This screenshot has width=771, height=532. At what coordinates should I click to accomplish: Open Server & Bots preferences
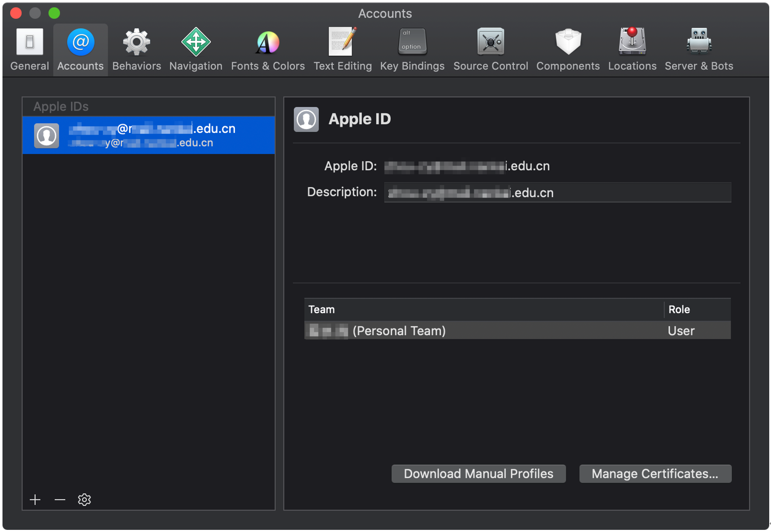[698, 50]
